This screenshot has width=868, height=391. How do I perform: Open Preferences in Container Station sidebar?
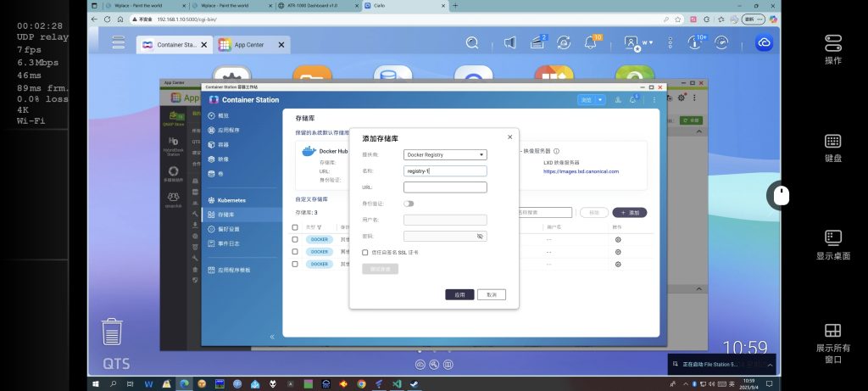(224, 229)
